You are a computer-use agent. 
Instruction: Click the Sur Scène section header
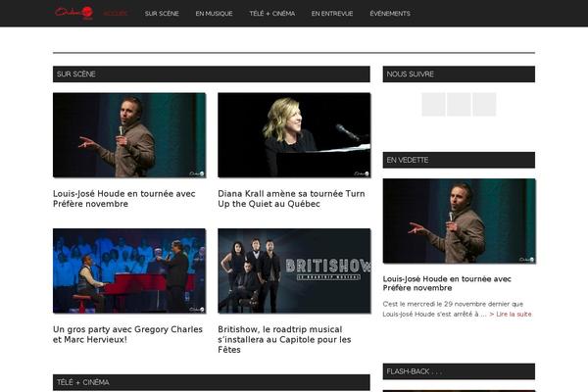tap(212, 73)
